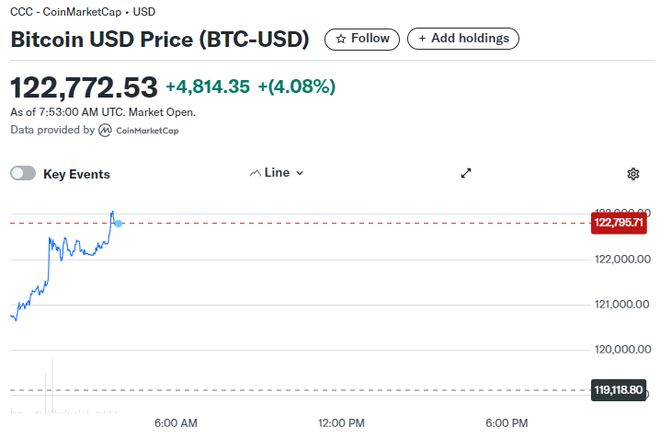Click the chevron next to Line

click(x=300, y=173)
